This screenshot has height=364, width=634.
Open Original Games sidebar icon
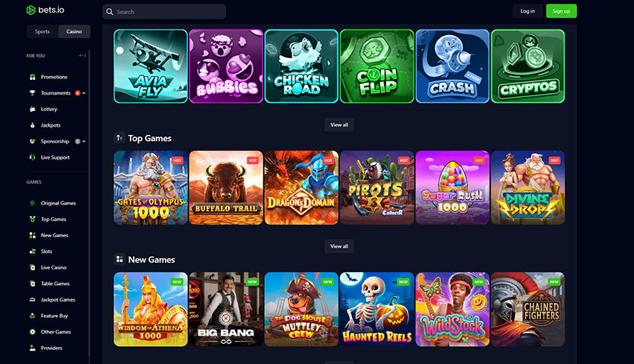[32, 203]
